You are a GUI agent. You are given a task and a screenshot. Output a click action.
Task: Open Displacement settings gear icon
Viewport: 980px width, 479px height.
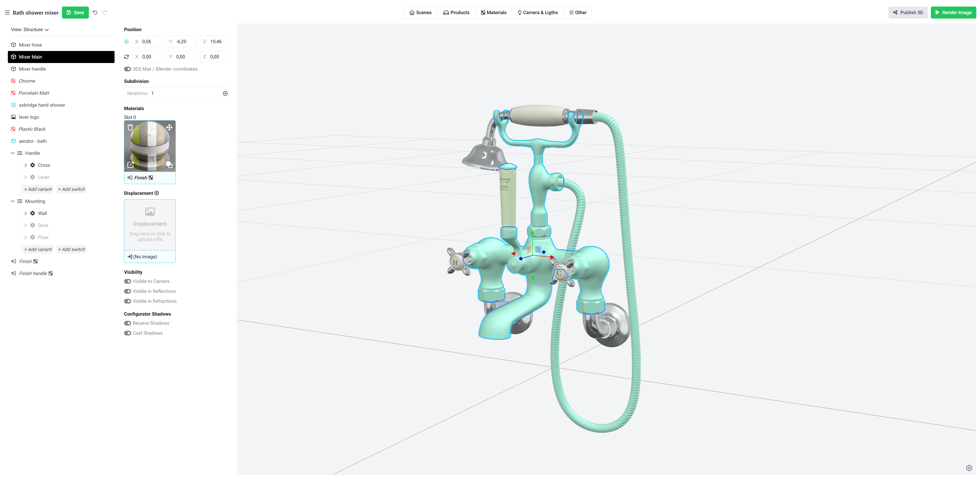(x=157, y=193)
